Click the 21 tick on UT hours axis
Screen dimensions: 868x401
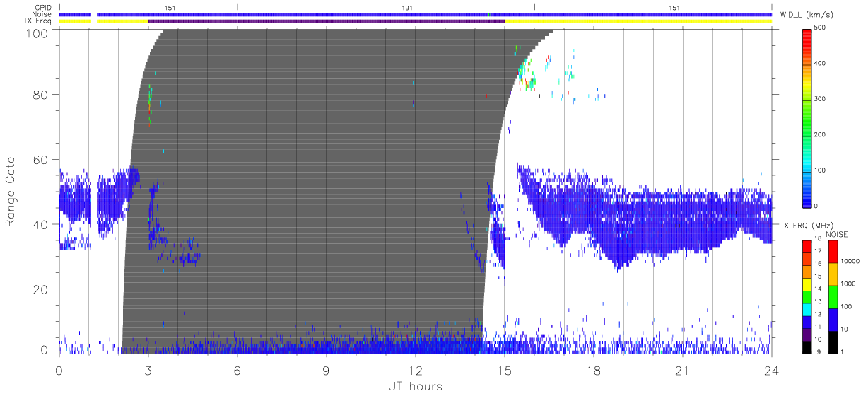pos(682,370)
